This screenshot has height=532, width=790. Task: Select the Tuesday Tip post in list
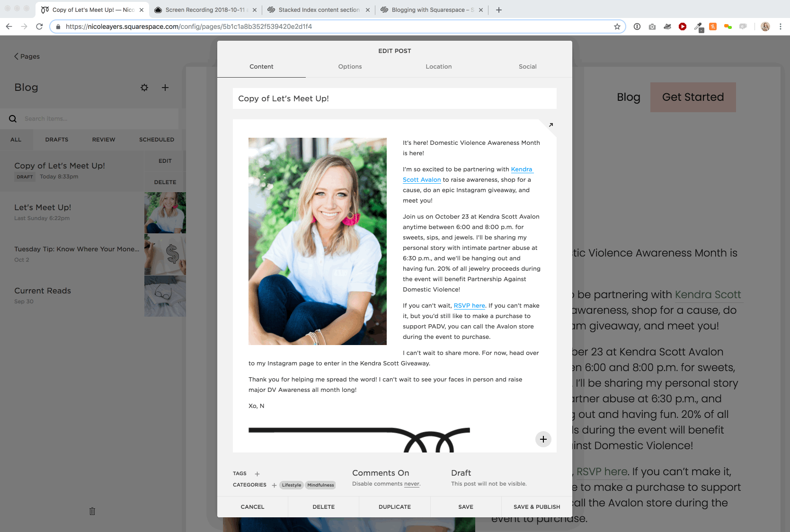[72, 254]
